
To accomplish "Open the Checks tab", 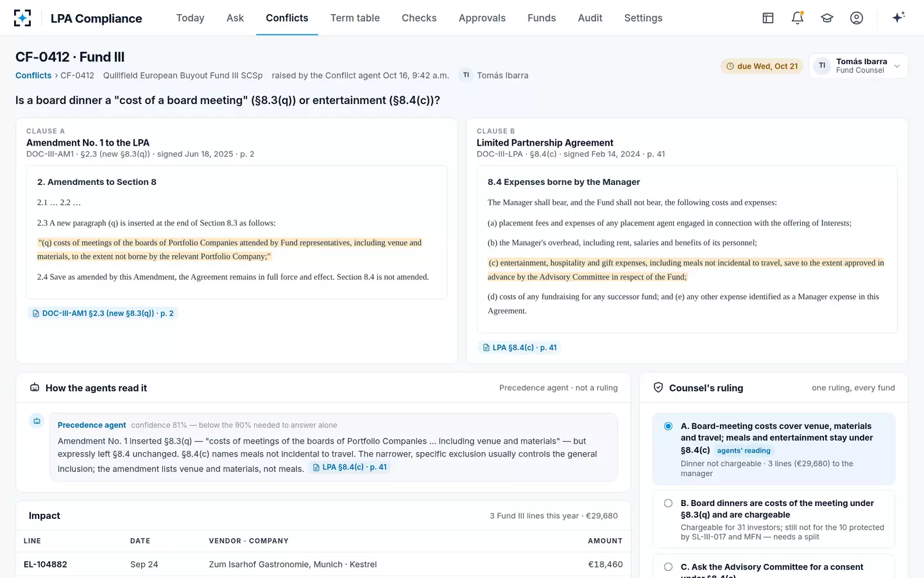I will click(x=419, y=18).
